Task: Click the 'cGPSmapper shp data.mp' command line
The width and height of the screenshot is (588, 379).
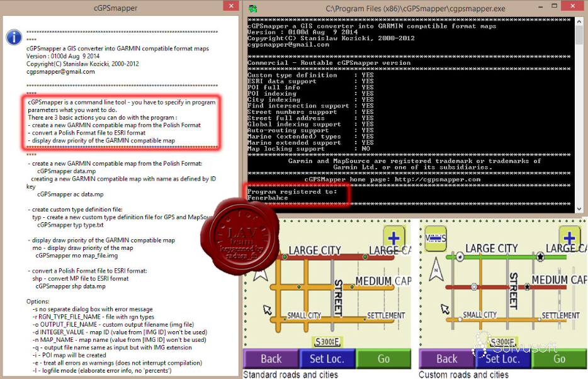Action: click(x=71, y=286)
